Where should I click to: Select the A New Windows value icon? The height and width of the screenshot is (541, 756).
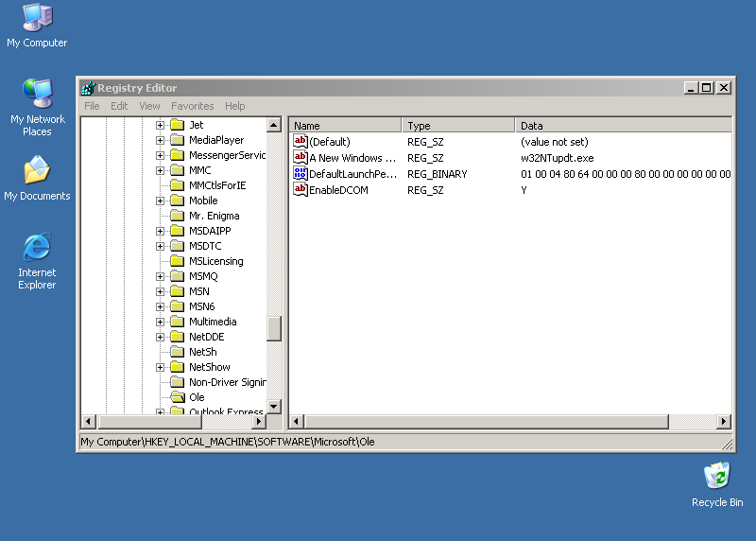(300, 157)
